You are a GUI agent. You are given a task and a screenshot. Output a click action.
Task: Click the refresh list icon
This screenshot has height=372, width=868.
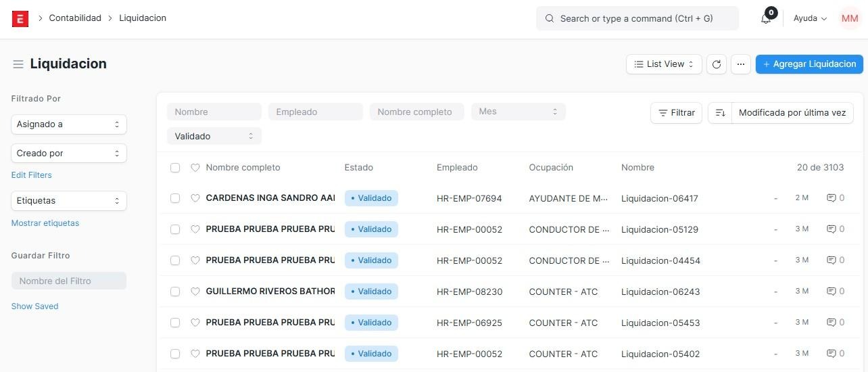717,64
